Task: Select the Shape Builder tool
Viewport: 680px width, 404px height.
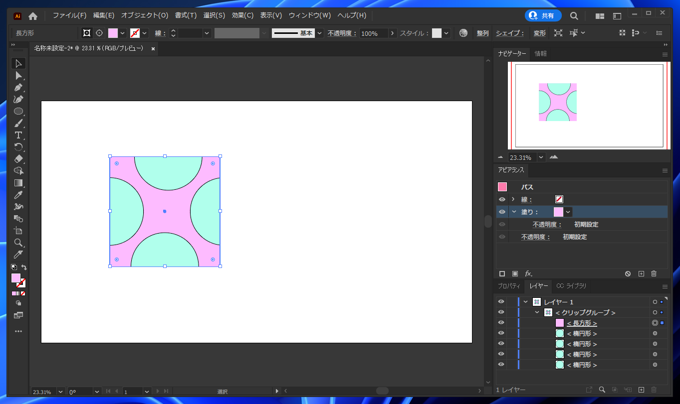Action: [18, 171]
